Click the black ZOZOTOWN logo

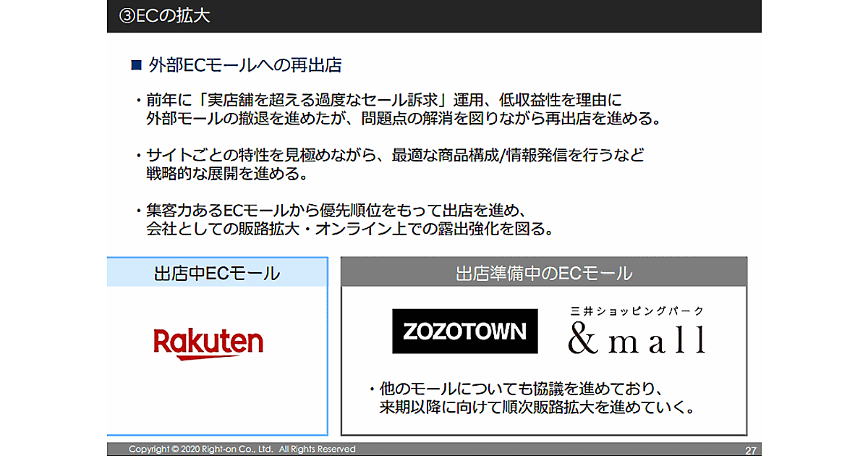click(464, 332)
